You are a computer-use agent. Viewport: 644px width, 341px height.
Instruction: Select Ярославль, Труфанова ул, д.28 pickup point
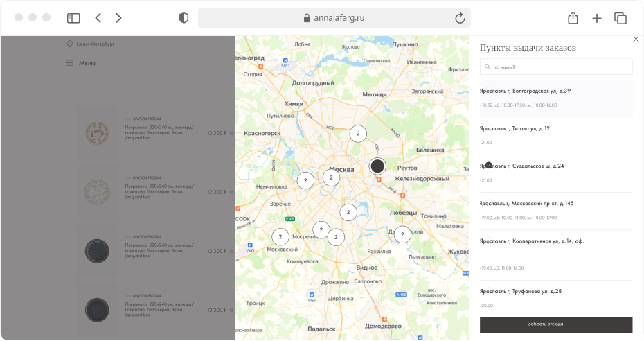coord(556,298)
